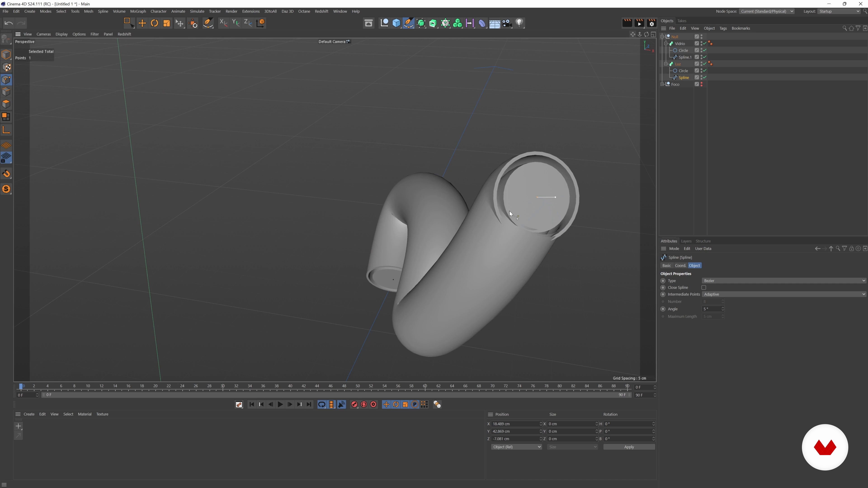Collapse the Vidrio tree item
The image size is (868, 488).
click(666, 44)
